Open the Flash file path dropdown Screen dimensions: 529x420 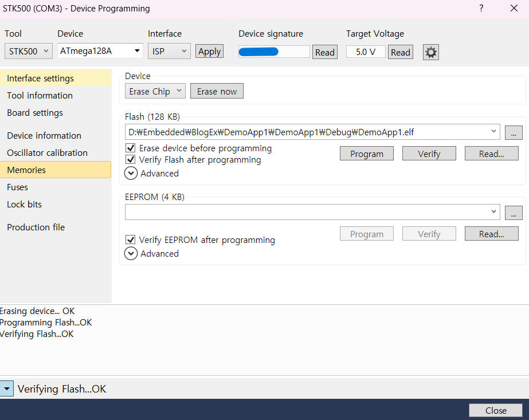(x=493, y=132)
